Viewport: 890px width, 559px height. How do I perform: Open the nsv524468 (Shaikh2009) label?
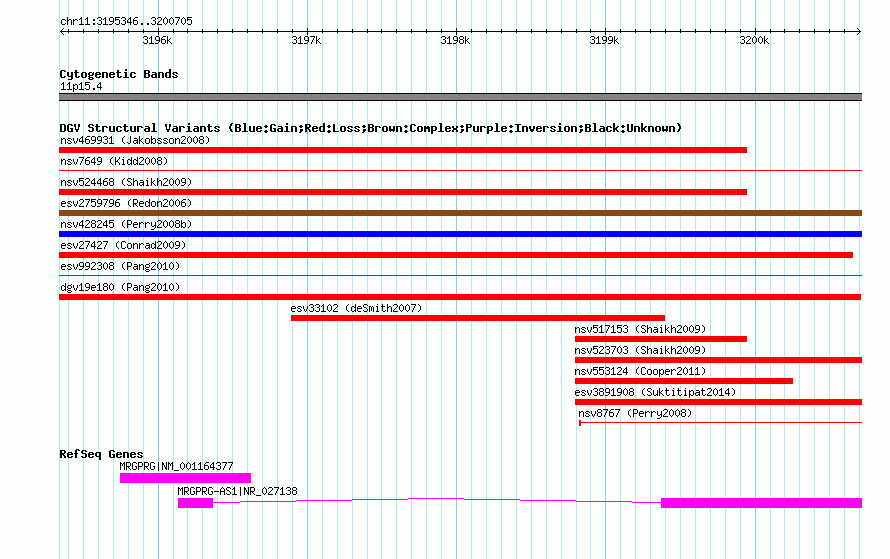pyautogui.click(x=126, y=182)
